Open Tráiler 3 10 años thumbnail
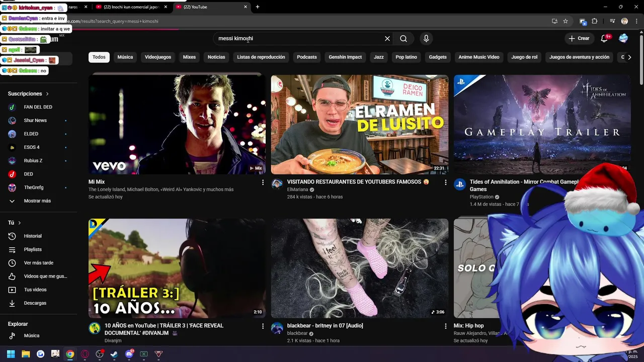 point(177,268)
